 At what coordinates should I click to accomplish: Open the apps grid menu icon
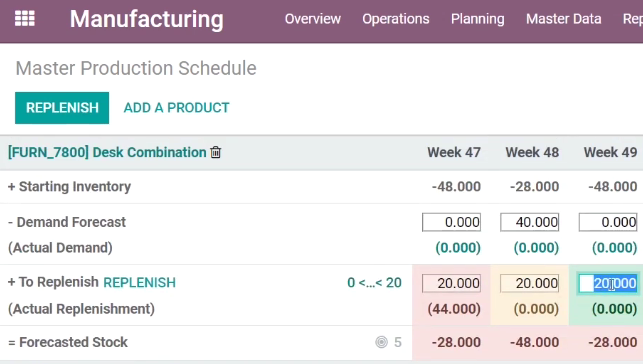(25, 18)
